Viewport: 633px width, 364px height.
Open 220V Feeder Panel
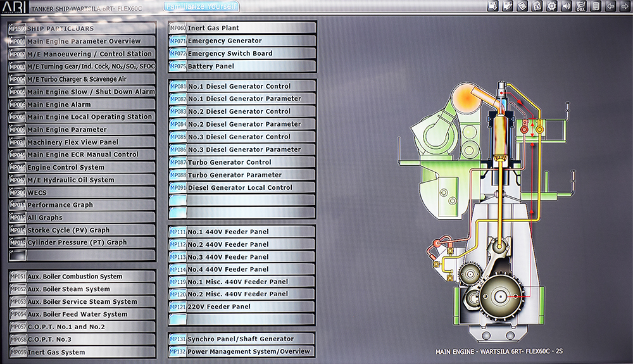coord(242,306)
